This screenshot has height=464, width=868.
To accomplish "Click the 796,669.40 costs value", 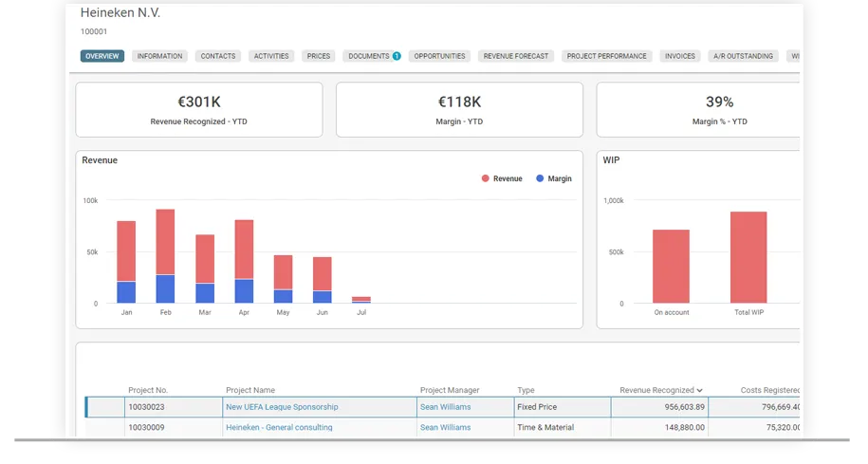I will pos(781,407).
